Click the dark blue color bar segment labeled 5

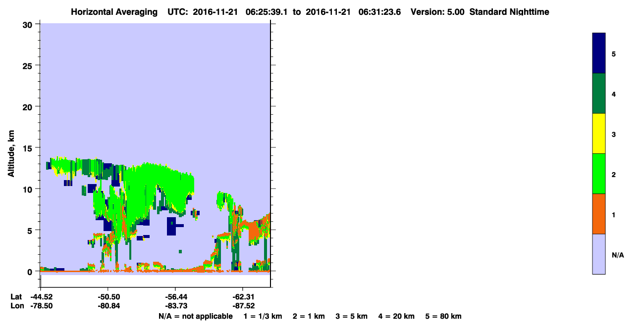pyautogui.click(x=599, y=53)
